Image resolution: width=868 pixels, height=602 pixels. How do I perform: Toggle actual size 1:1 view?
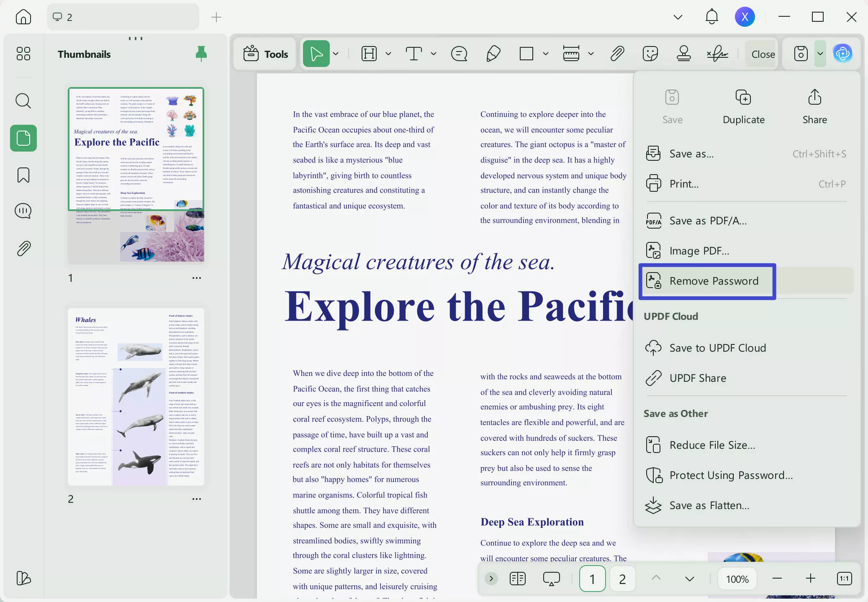pos(844,579)
